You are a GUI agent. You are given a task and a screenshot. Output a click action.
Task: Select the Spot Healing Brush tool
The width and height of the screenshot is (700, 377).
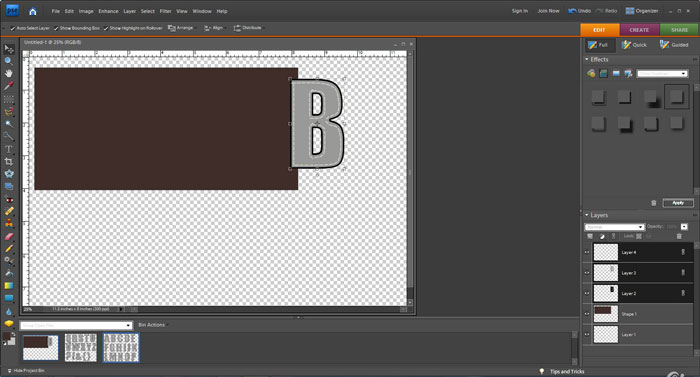[8, 211]
